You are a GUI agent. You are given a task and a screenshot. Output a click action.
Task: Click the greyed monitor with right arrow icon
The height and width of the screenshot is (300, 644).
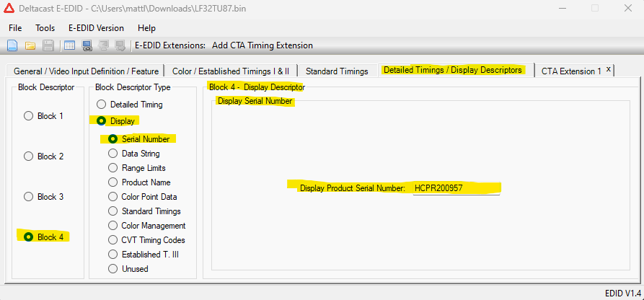(x=120, y=45)
